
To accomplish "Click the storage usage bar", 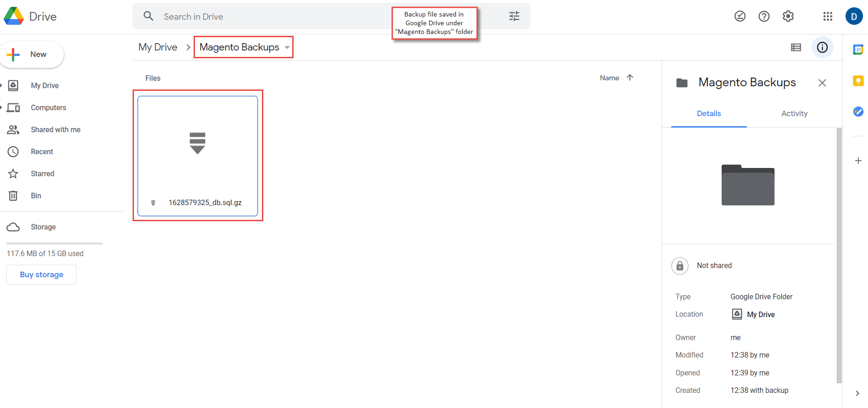I will 55,243.
